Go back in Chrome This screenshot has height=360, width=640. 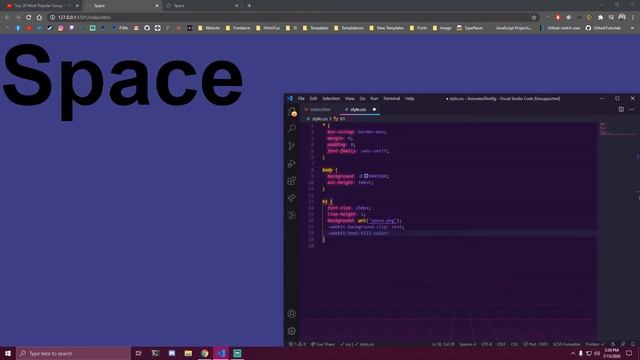tap(7, 18)
